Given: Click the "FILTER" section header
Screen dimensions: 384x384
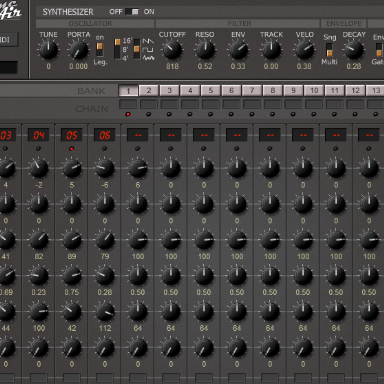Looking at the screenshot, I should [x=240, y=24].
